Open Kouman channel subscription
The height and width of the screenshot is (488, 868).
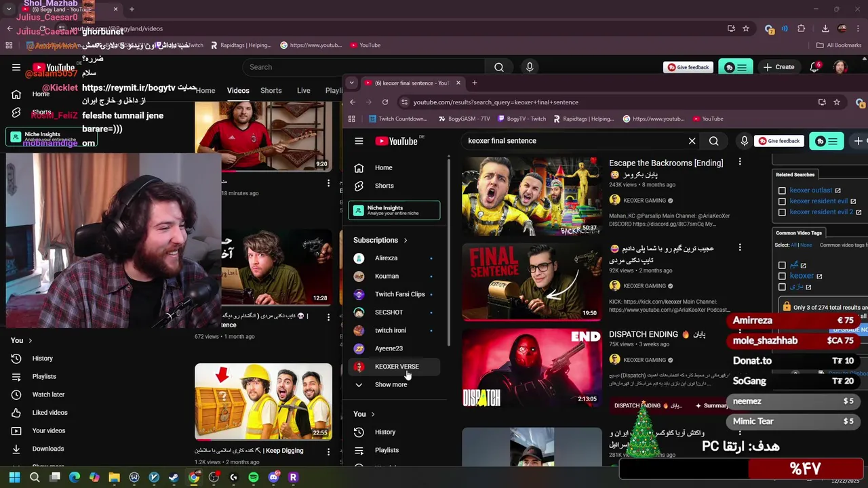[394, 276]
